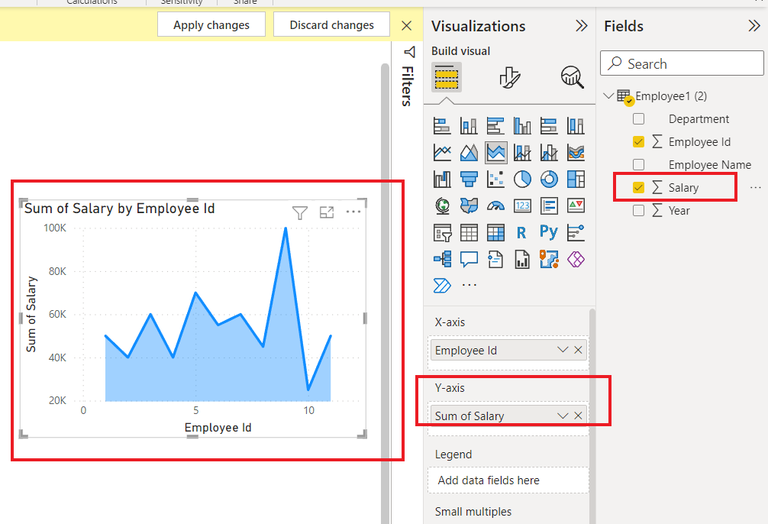The image size is (768, 524).
Task: Remove Sum of Salary from Y-axis
Action: [x=578, y=416]
